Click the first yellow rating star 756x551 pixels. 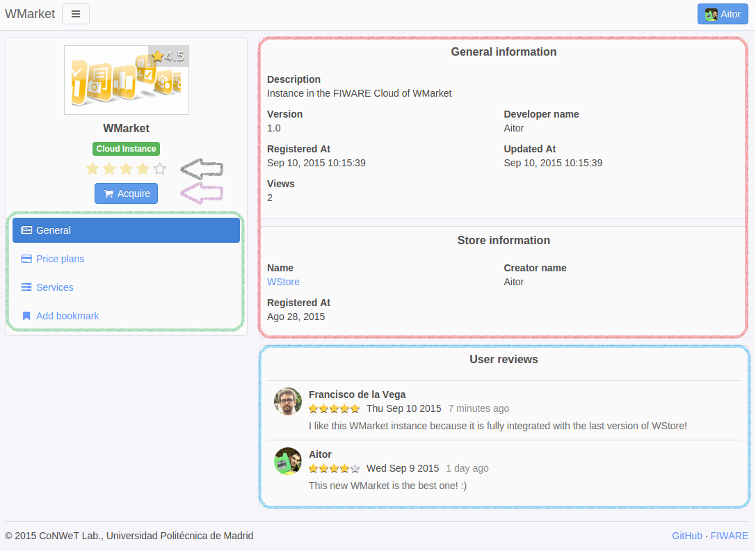click(93, 168)
